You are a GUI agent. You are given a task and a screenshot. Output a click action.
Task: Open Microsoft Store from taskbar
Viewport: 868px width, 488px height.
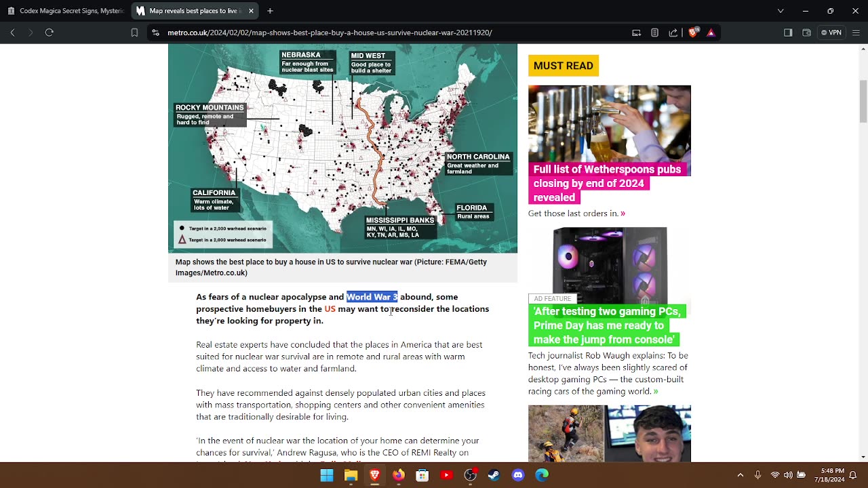422,475
